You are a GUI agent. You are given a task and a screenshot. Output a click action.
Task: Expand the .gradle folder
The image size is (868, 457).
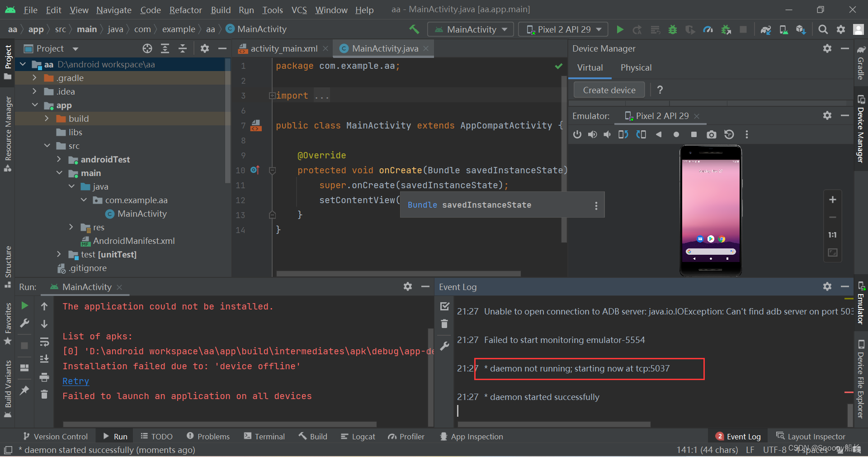34,78
